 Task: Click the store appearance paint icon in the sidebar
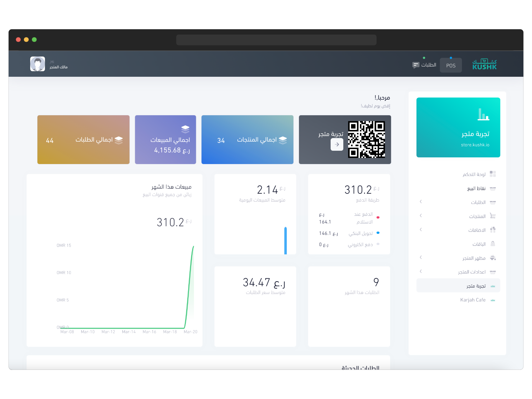click(493, 258)
